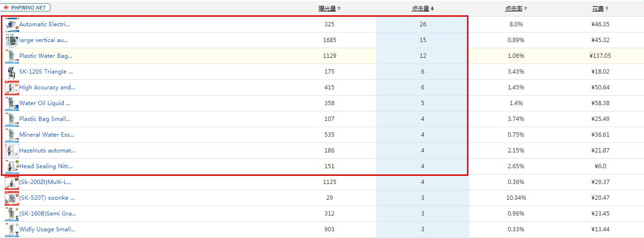Open the (SK-520T) soonke product link
Screen dimensions: 644x238
click(x=47, y=198)
